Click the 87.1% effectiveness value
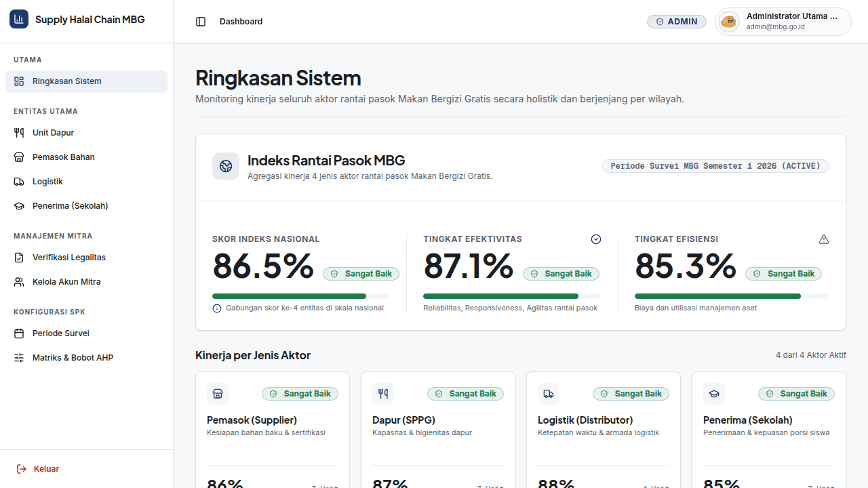868x488 pixels. tap(469, 266)
